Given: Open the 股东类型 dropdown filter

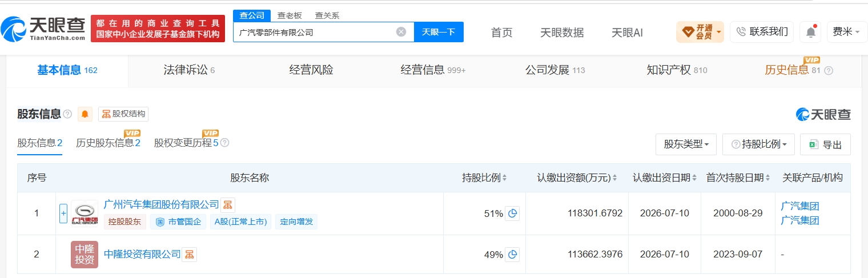Looking at the screenshot, I should click(686, 144).
